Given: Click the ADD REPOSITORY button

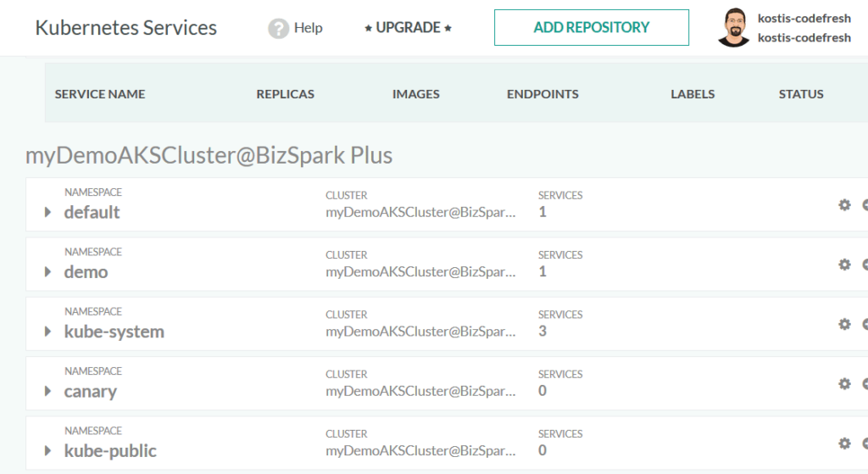Looking at the screenshot, I should (x=591, y=28).
